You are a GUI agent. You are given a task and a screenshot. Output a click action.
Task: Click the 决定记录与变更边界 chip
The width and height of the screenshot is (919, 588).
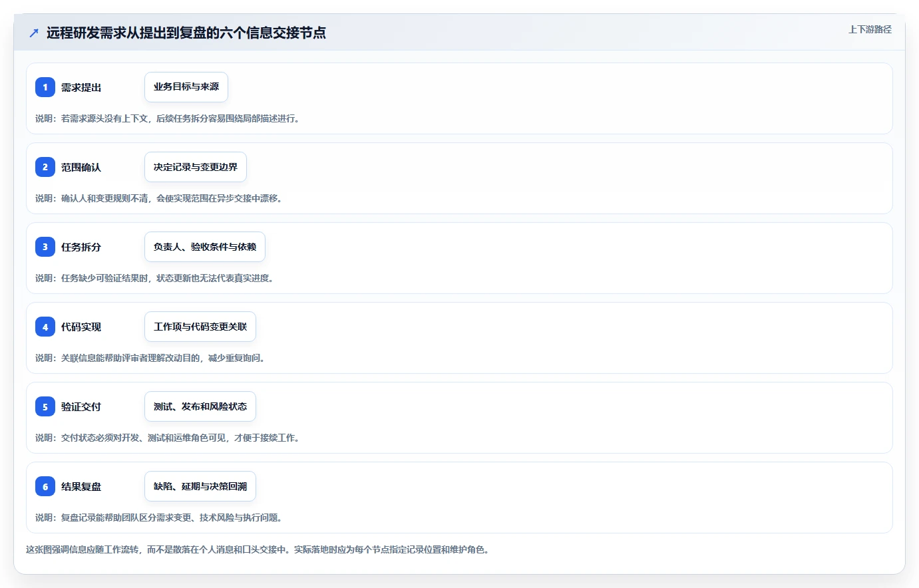(x=196, y=167)
